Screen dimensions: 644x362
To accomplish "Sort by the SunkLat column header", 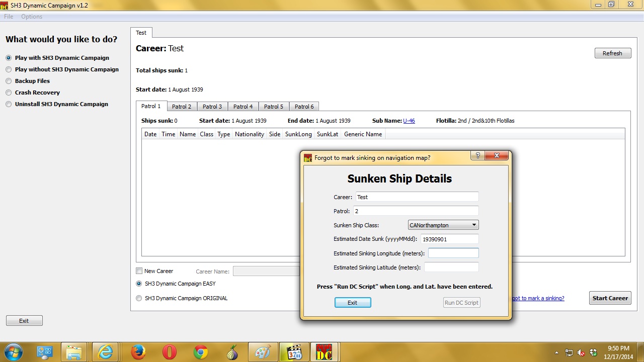I will 328,134.
